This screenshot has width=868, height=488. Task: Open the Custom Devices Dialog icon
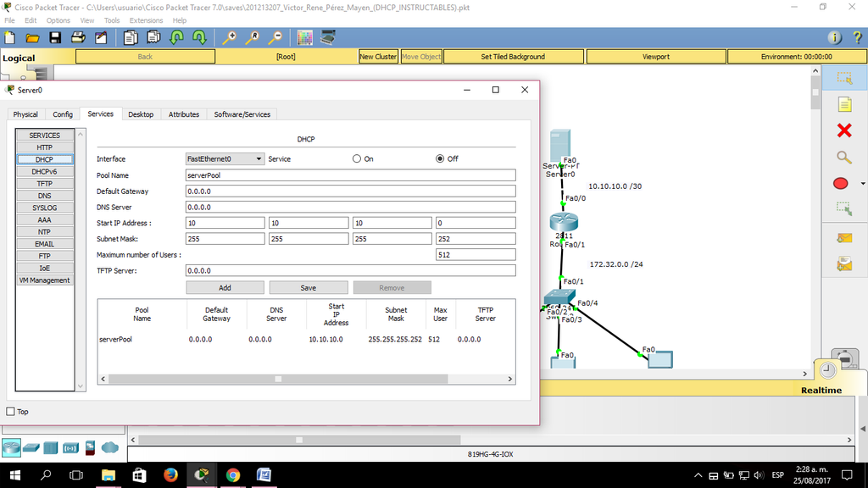click(328, 37)
